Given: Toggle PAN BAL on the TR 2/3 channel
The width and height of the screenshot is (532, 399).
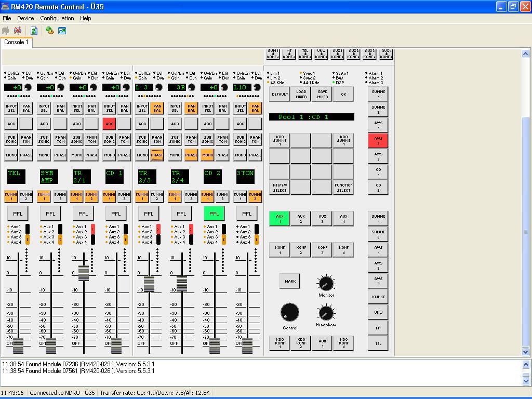Looking at the screenshot, I should [x=157, y=108].
